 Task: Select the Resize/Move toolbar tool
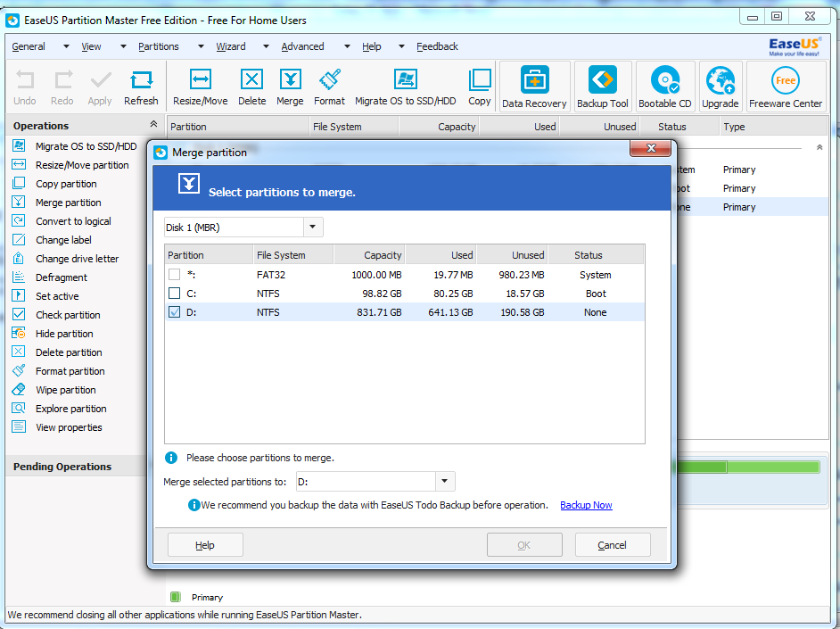[x=201, y=87]
